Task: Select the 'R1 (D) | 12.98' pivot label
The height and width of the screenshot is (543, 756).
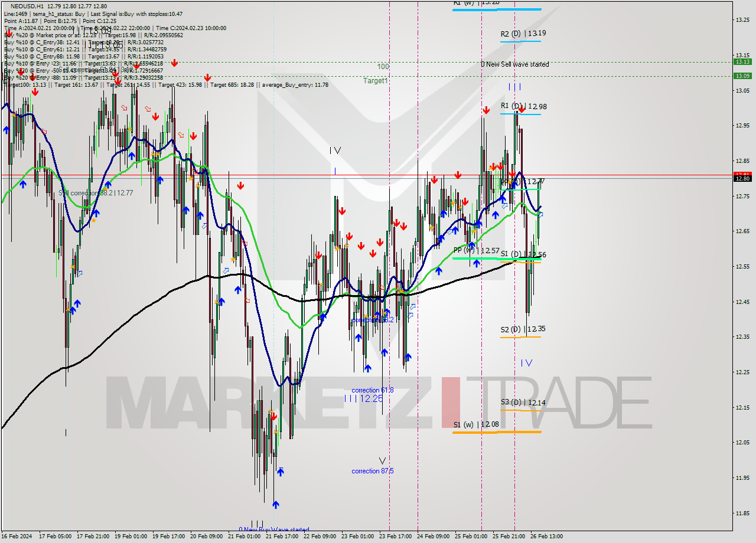Action: (x=523, y=106)
